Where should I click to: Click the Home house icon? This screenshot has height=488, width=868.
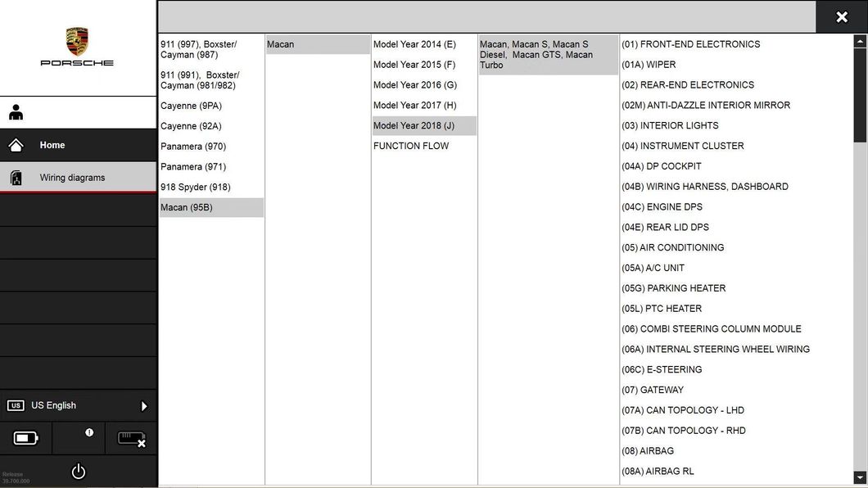(16, 145)
